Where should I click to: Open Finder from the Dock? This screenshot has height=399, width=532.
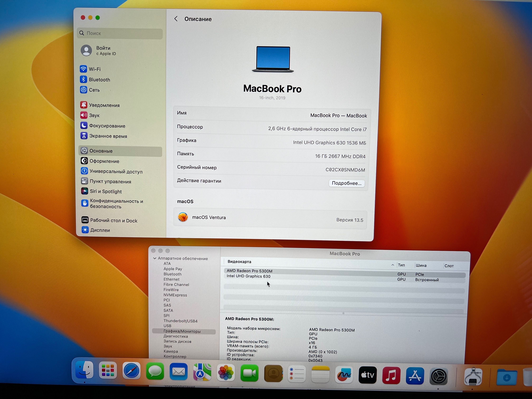pos(84,370)
